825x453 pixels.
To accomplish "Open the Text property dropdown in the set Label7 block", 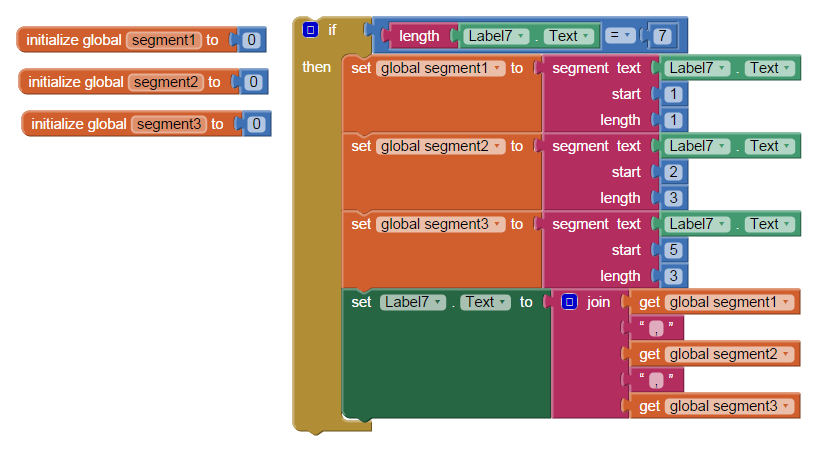I will tap(486, 302).
